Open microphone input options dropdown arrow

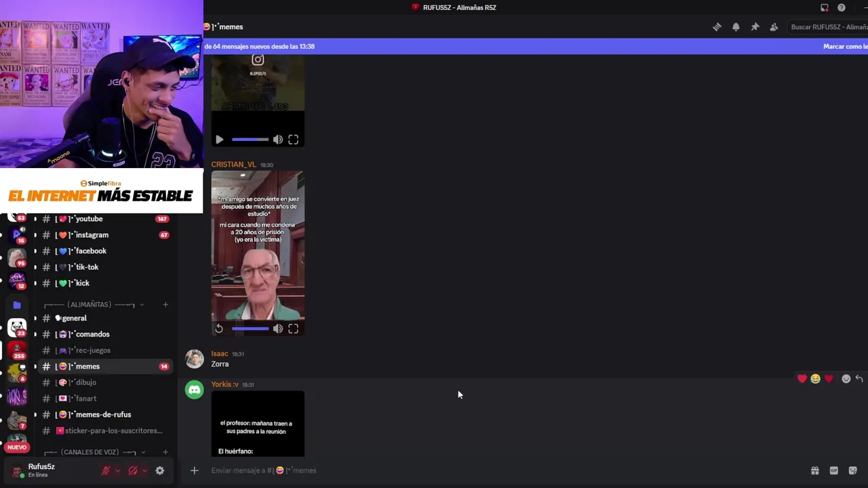[x=117, y=470]
